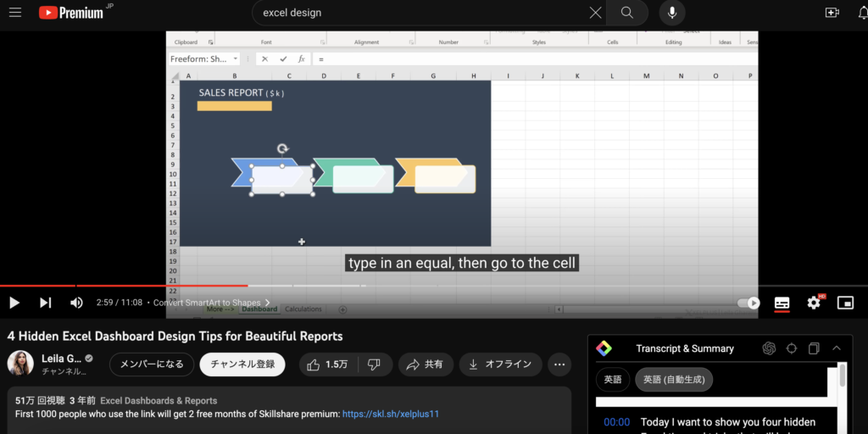Toggle the autoplay switch
Image resolution: width=868 pixels, height=434 pixels.
[x=749, y=303]
